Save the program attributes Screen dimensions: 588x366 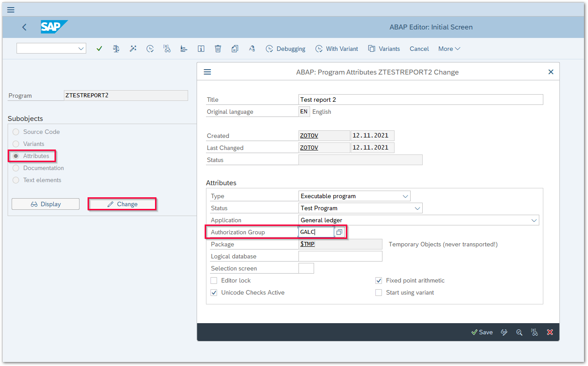tap(482, 332)
